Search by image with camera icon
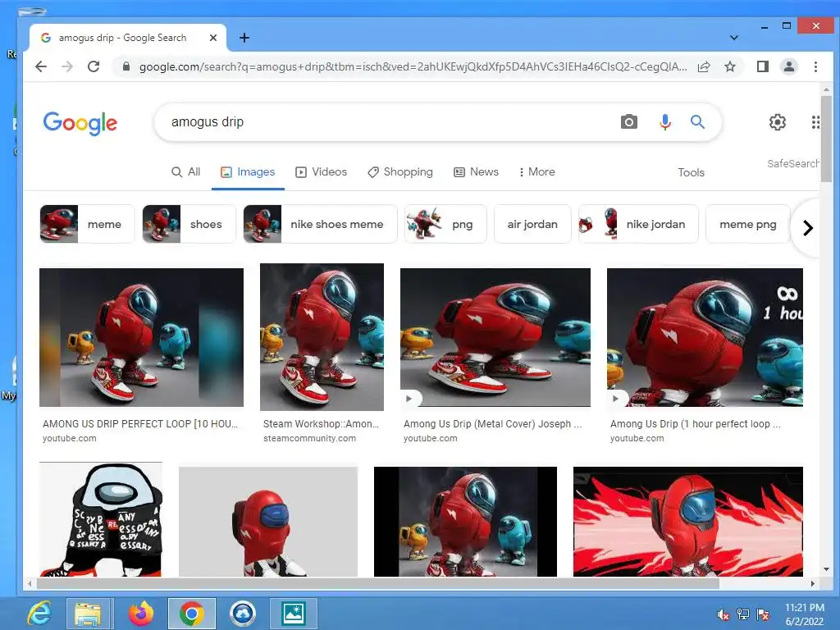Screen dimensions: 840x630 point(629,122)
